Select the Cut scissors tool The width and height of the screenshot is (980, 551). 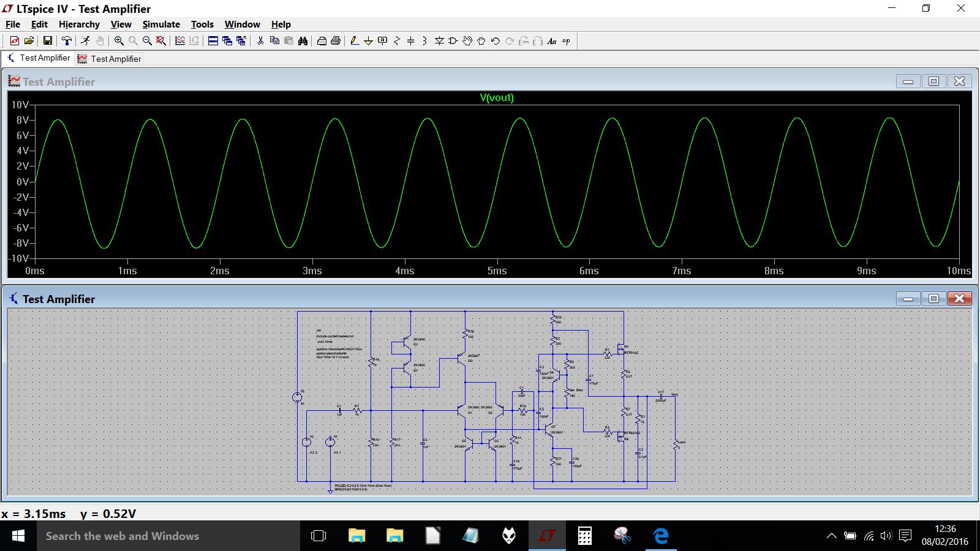[260, 41]
